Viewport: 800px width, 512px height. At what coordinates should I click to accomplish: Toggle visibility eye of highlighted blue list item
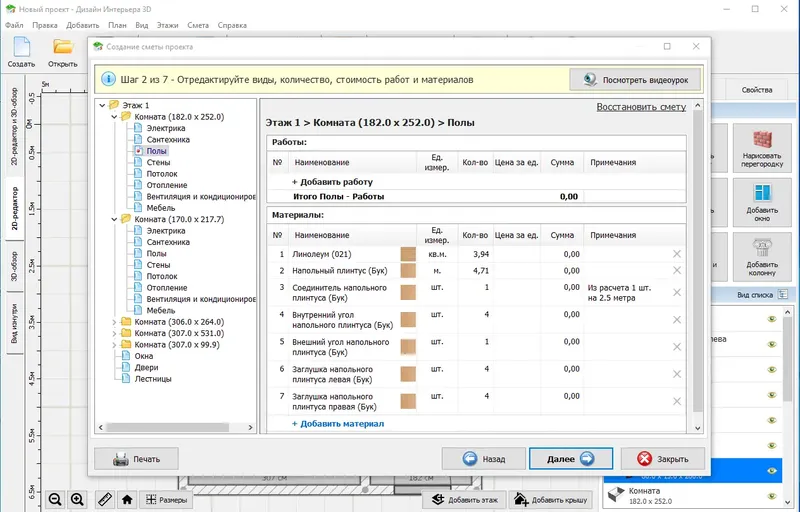point(772,470)
